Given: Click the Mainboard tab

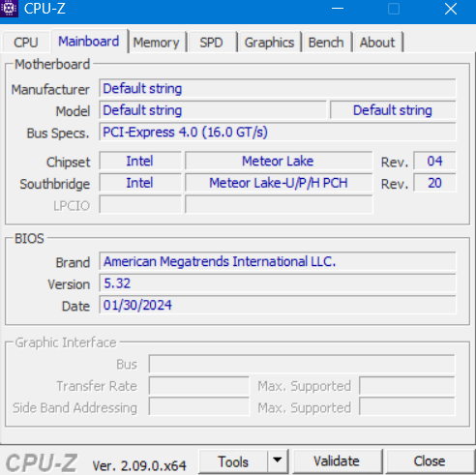Looking at the screenshot, I should pyautogui.click(x=89, y=42).
